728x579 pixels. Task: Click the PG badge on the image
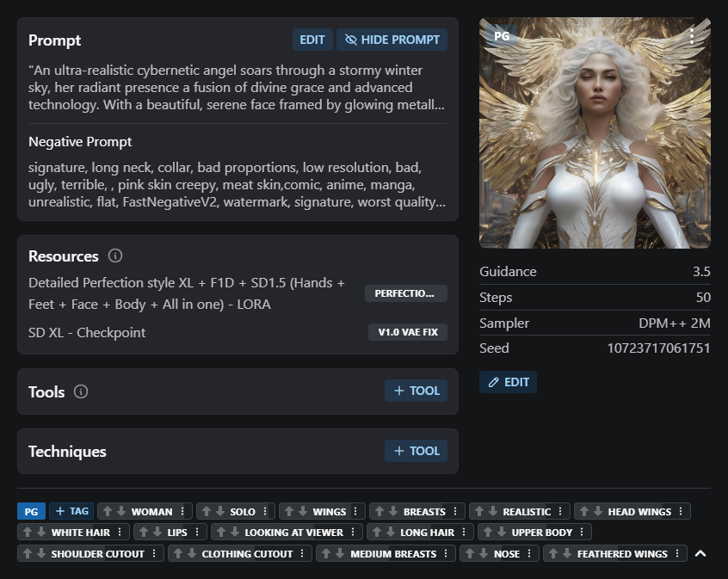pos(502,36)
